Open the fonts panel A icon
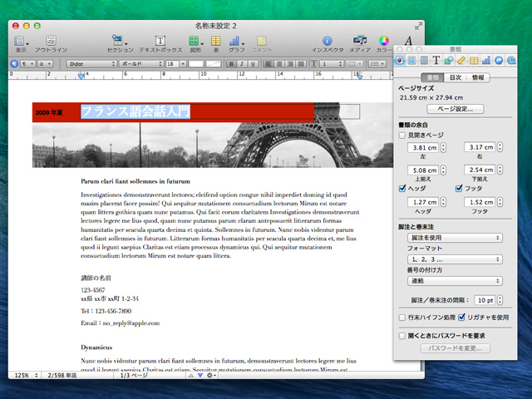Image resolution: width=532 pixels, height=399 pixels. (x=408, y=41)
